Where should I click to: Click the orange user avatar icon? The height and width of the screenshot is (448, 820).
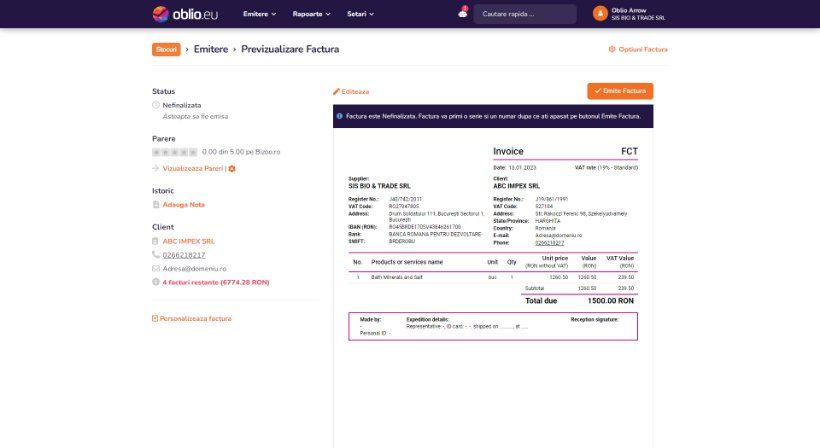[600, 14]
